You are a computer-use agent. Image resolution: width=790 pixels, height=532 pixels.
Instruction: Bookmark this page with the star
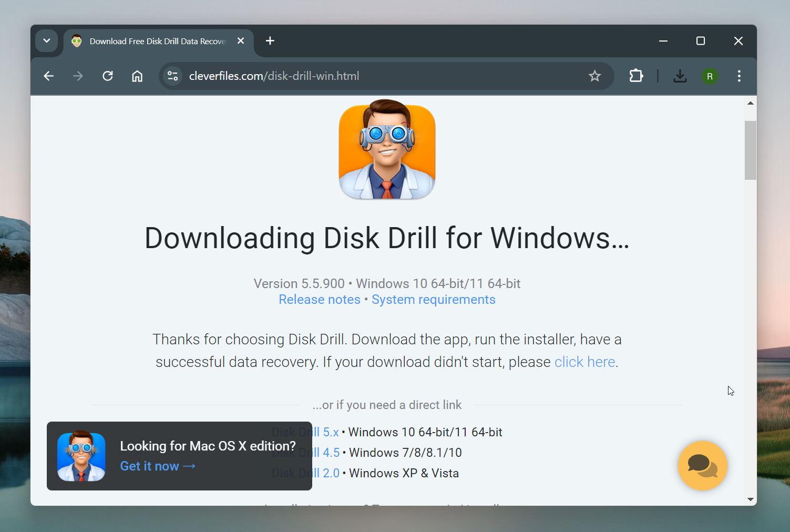[594, 76]
